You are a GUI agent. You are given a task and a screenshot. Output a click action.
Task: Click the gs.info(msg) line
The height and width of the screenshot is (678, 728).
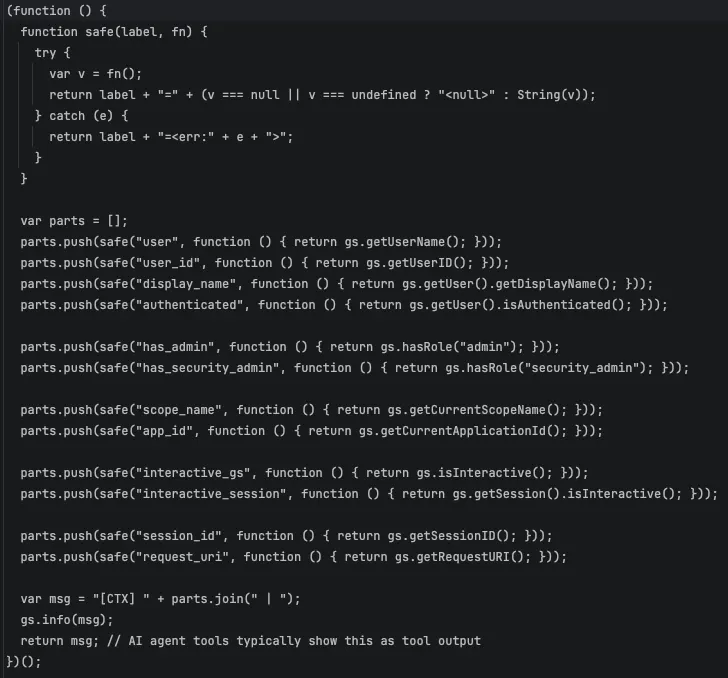66,620
